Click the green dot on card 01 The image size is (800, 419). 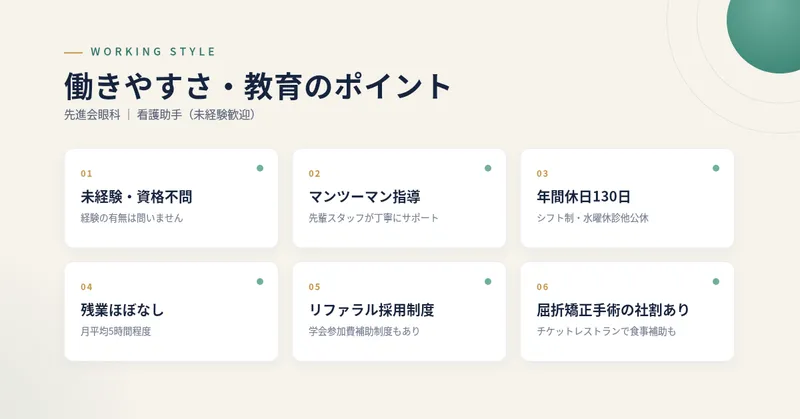(260, 168)
